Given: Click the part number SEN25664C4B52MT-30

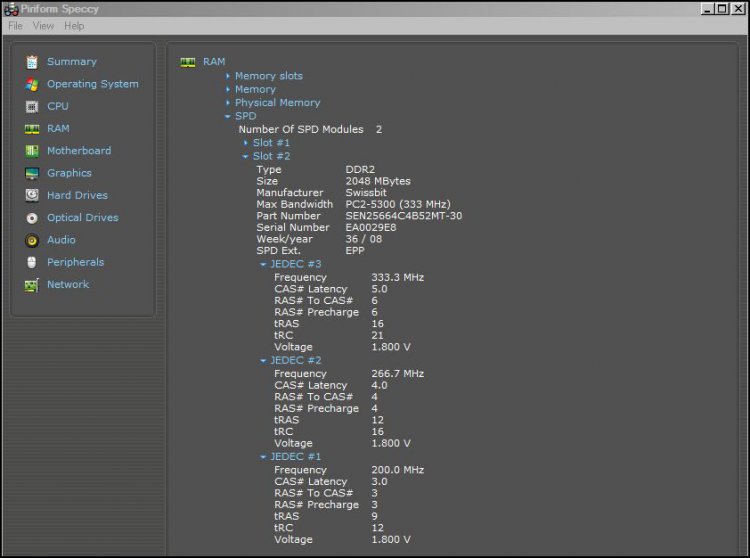Looking at the screenshot, I should [404, 216].
